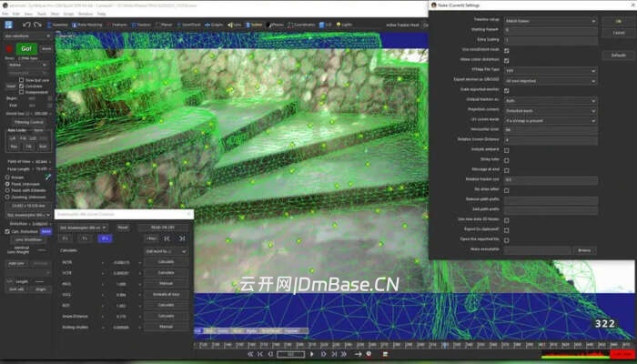Open the UV screen mode dropdown
The image size is (637, 364).
coord(551,121)
